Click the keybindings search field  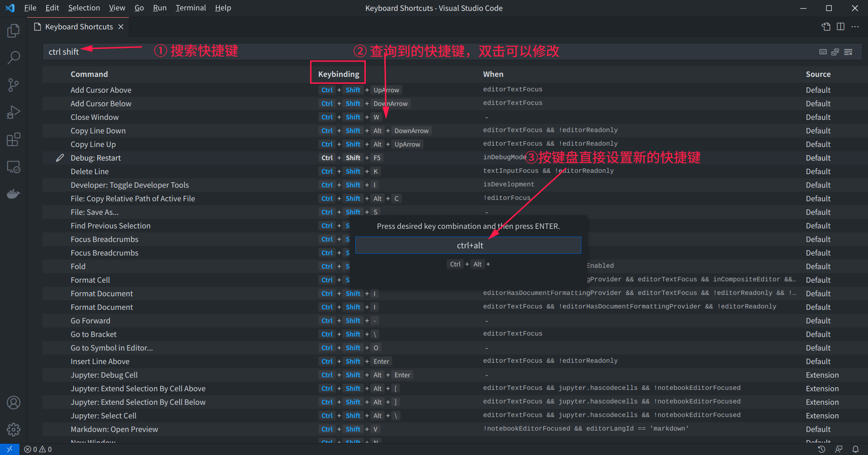pyautogui.click(x=453, y=52)
